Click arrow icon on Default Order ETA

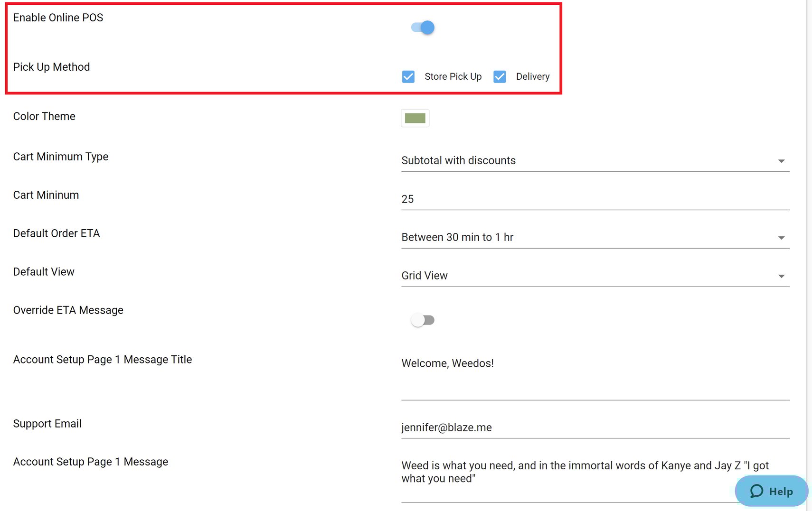coord(781,238)
